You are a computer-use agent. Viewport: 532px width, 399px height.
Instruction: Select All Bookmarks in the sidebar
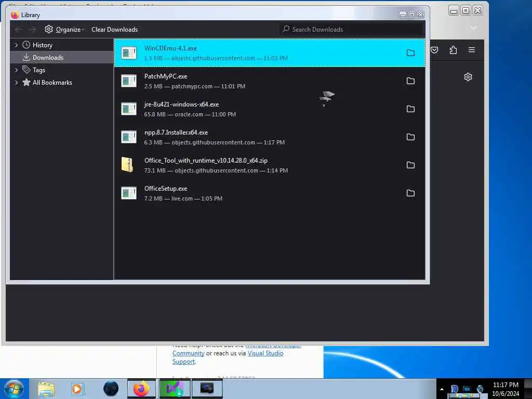(x=52, y=83)
